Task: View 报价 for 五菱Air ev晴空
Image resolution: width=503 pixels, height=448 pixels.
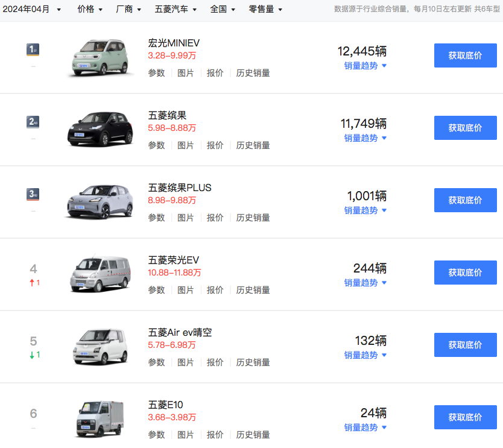Action: [215, 363]
